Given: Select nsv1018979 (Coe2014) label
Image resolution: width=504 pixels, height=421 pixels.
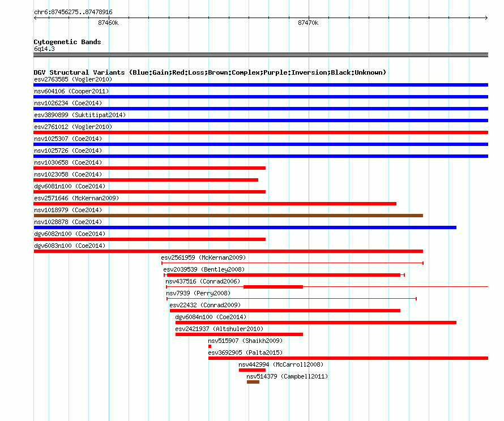Looking at the screenshot, I should coord(68,210).
